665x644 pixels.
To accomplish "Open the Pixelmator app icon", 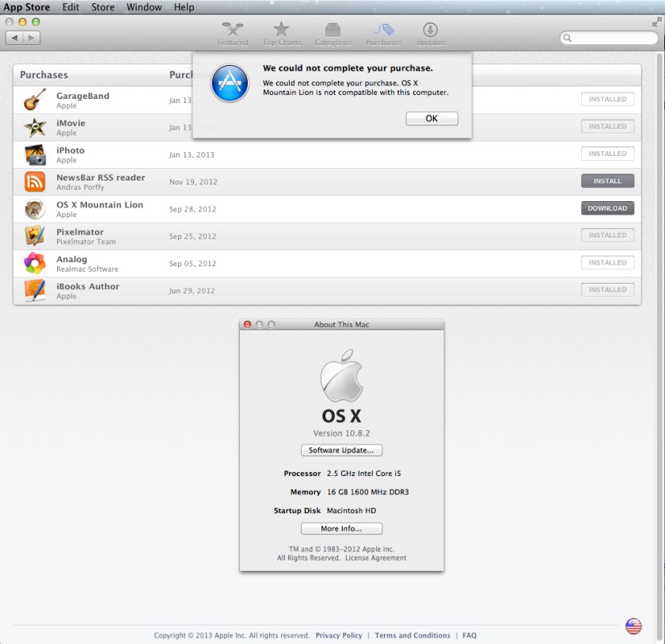I will [x=35, y=236].
